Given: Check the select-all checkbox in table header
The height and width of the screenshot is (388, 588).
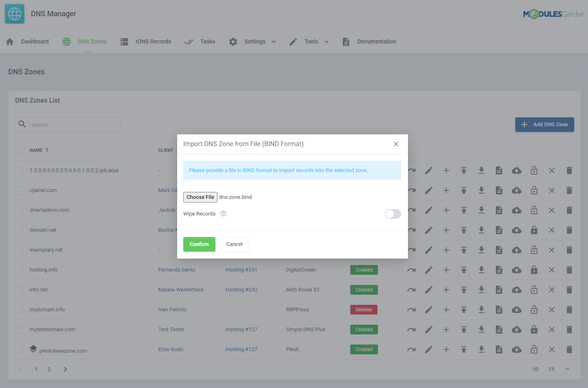Looking at the screenshot, I should point(19,150).
